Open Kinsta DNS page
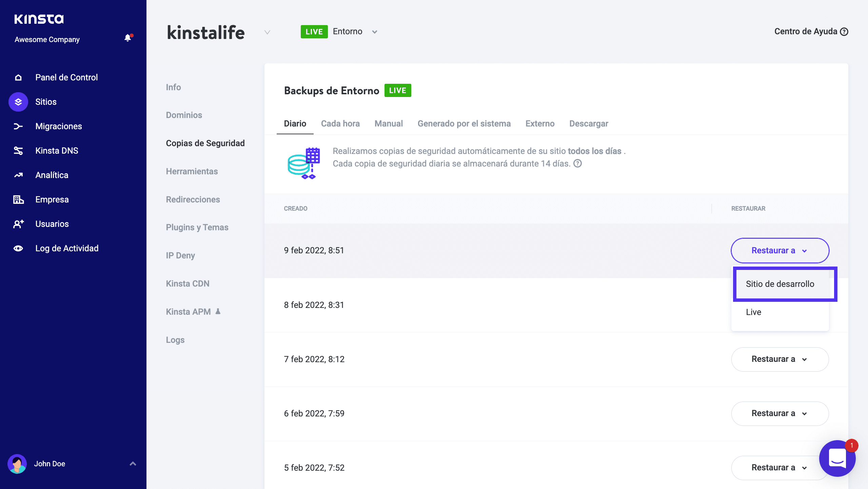Image resolution: width=868 pixels, height=489 pixels. [x=57, y=151]
